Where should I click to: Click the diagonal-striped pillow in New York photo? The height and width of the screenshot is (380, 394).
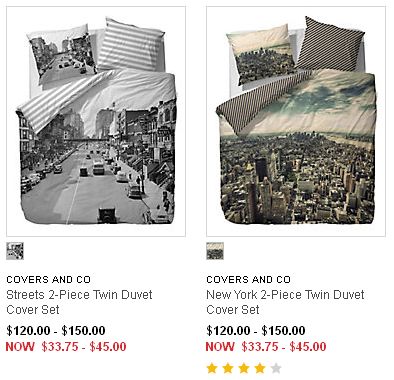[x=331, y=44]
